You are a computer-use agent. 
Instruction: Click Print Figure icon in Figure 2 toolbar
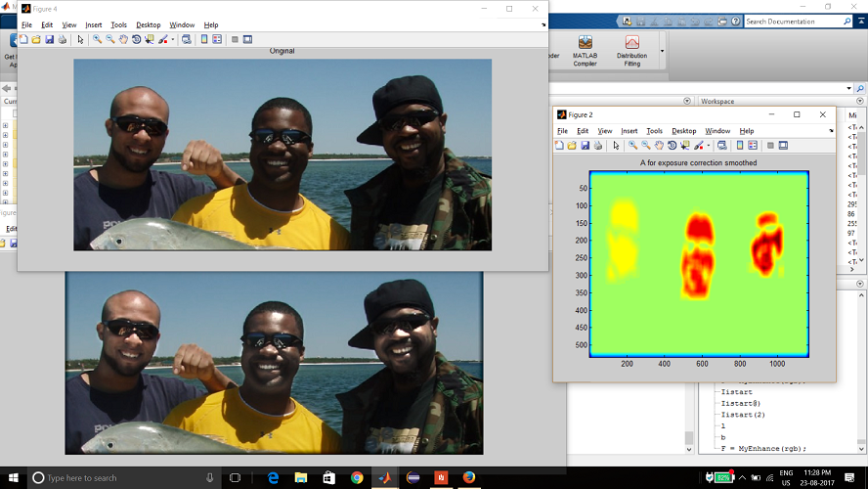tap(598, 146)
